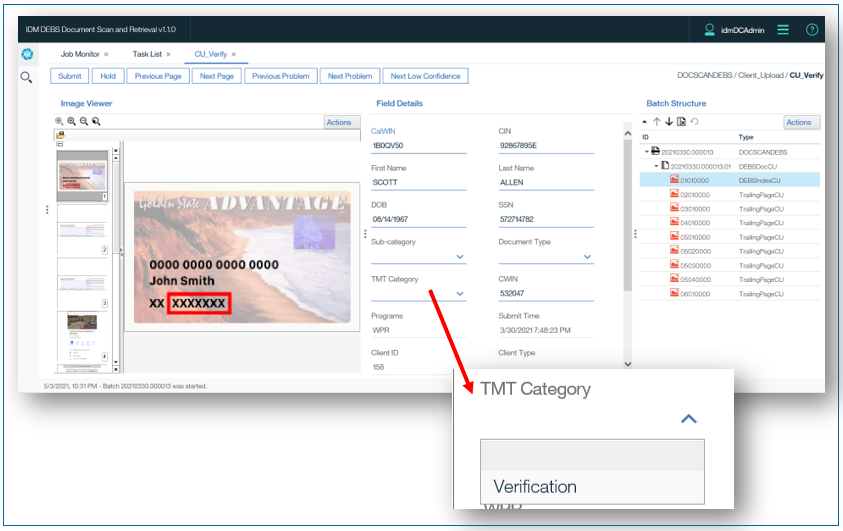The image size is (843, 531).
Task: Click the fit-zoom magnifier icon in Image Viewer
Action: pos(96,121)
